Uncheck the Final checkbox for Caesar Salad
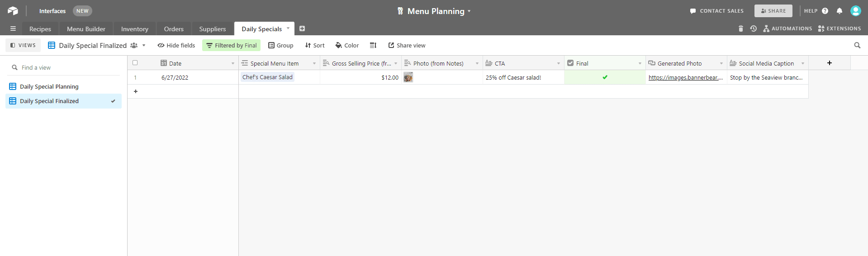Viewport: 868px width, 256px height. tap(605, 77)
